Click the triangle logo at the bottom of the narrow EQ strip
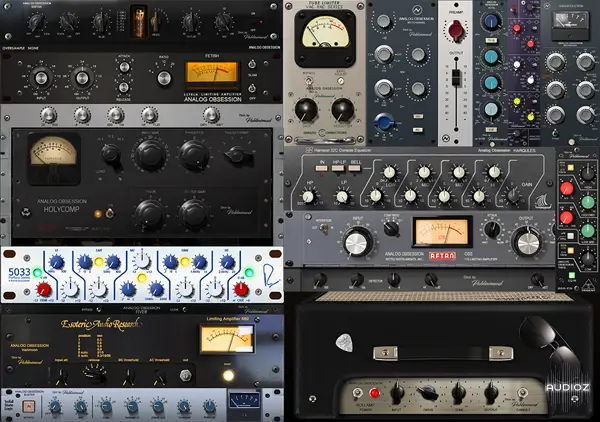 (589, 285)
